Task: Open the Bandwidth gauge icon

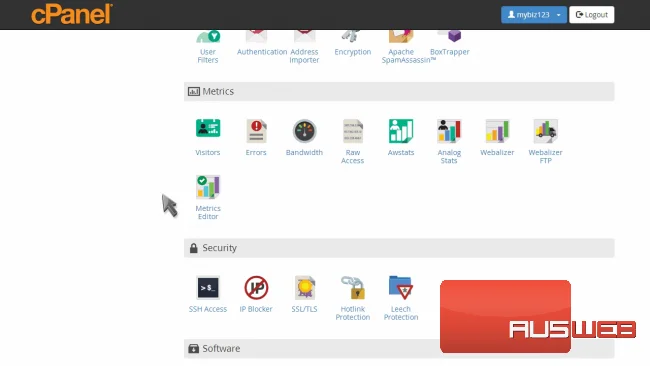Action: pos(304,131)
